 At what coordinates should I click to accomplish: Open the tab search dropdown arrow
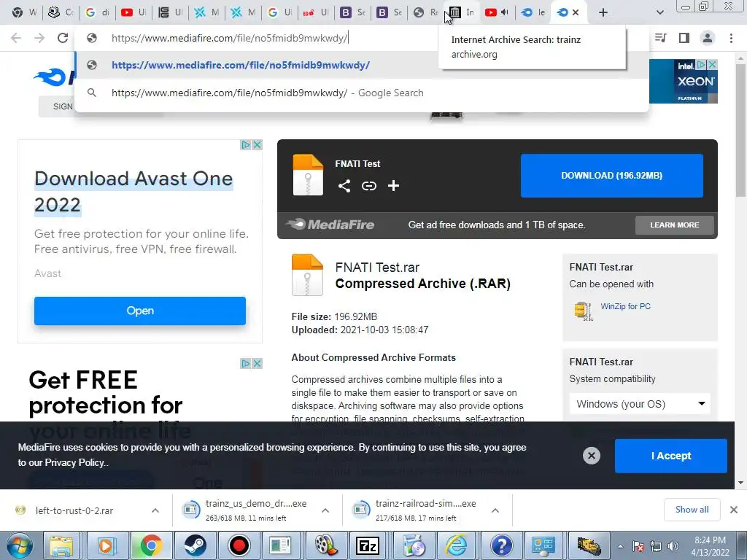(659, 12)
